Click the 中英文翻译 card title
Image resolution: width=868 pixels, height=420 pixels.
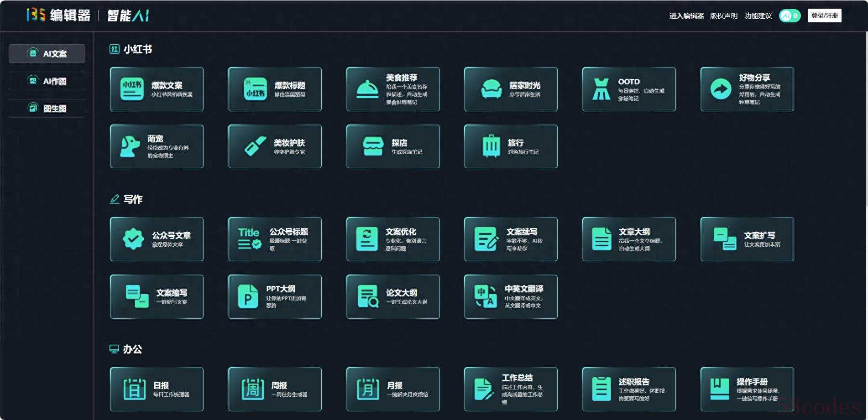(524, 289)
